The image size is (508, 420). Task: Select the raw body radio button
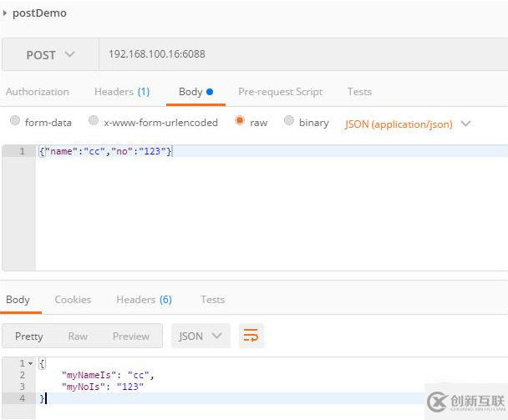(x=240, y=120)
